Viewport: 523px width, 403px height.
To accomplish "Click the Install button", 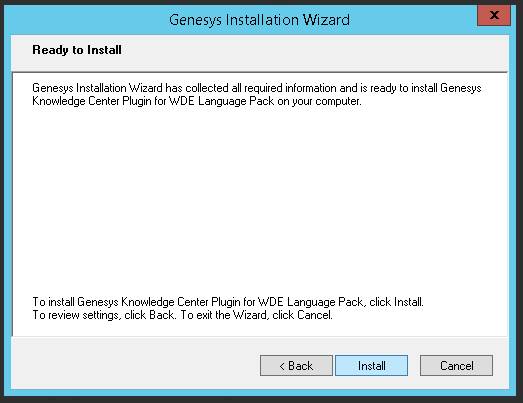I will (371, 366).
